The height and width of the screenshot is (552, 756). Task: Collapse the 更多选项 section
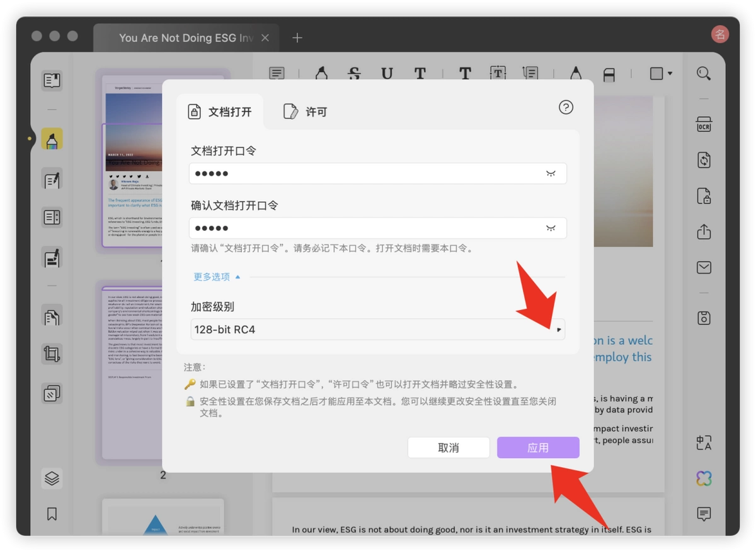(217, 277)
